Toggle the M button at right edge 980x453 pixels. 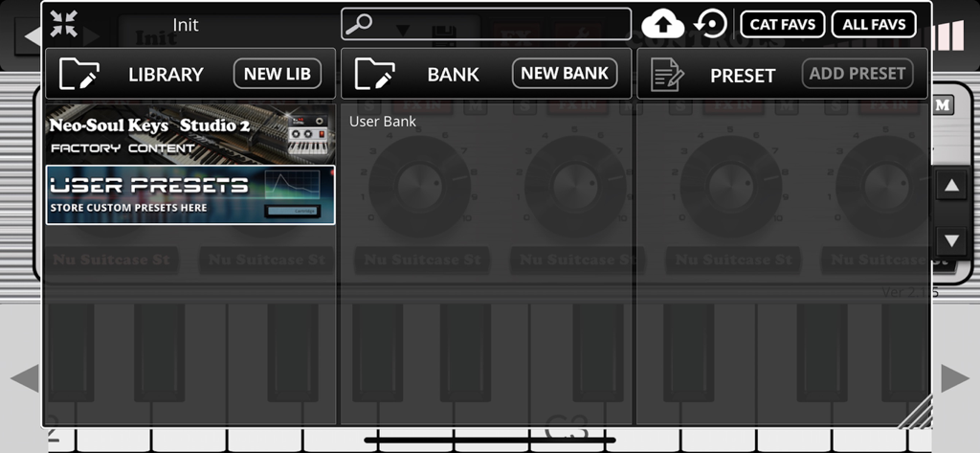click(x=944, y=105)
